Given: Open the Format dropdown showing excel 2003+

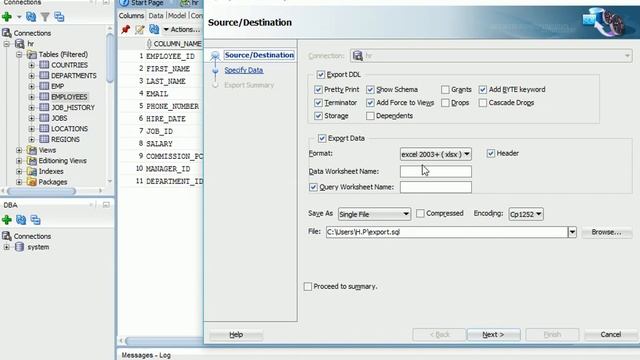Looking at the screenshot, I should tap(436, 154).
